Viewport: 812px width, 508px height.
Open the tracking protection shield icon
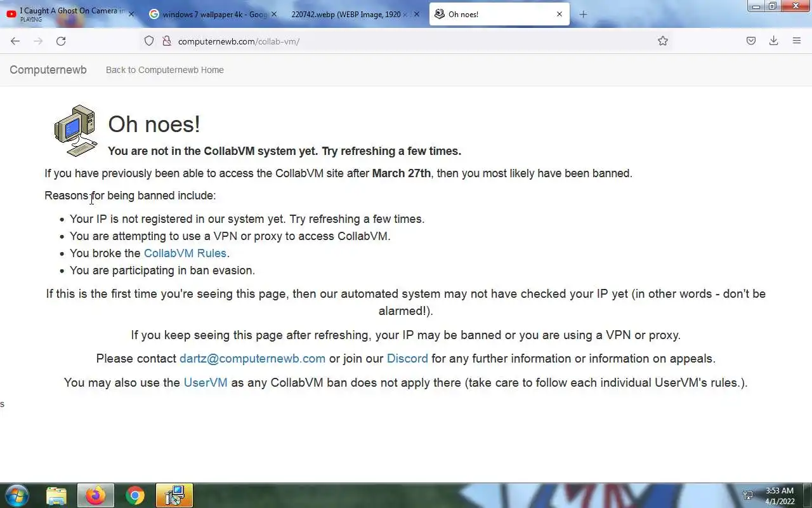(149, 41)
